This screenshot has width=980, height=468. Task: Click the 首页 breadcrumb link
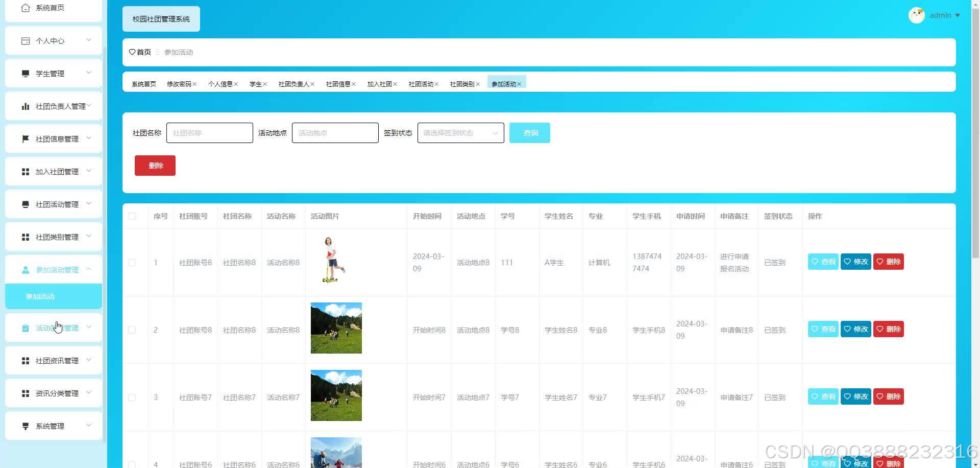coord(144,52)
